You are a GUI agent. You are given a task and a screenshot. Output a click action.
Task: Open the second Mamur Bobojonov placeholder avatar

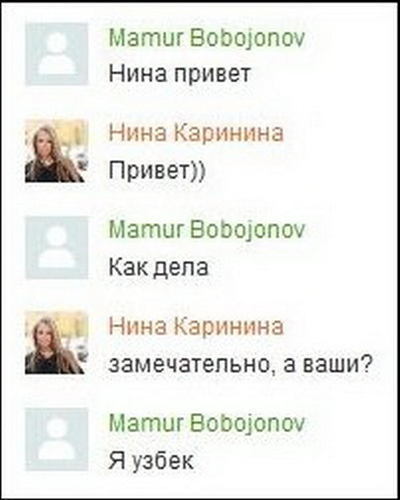(x=57, y=247)
